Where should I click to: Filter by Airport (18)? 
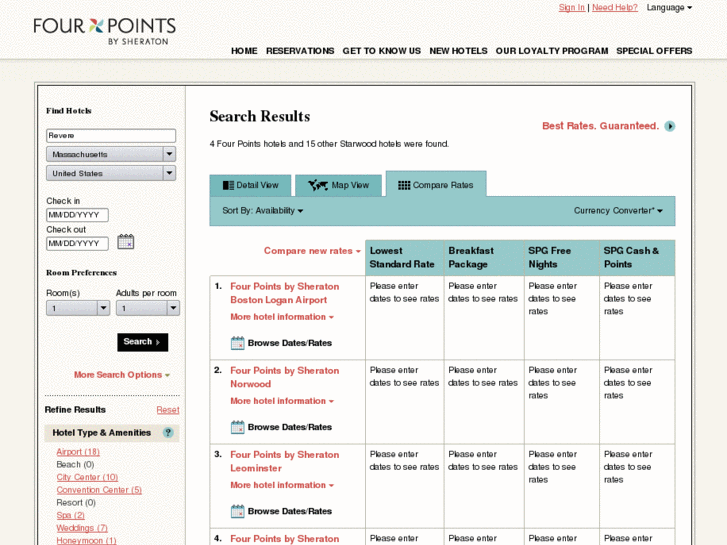point(78,452)
